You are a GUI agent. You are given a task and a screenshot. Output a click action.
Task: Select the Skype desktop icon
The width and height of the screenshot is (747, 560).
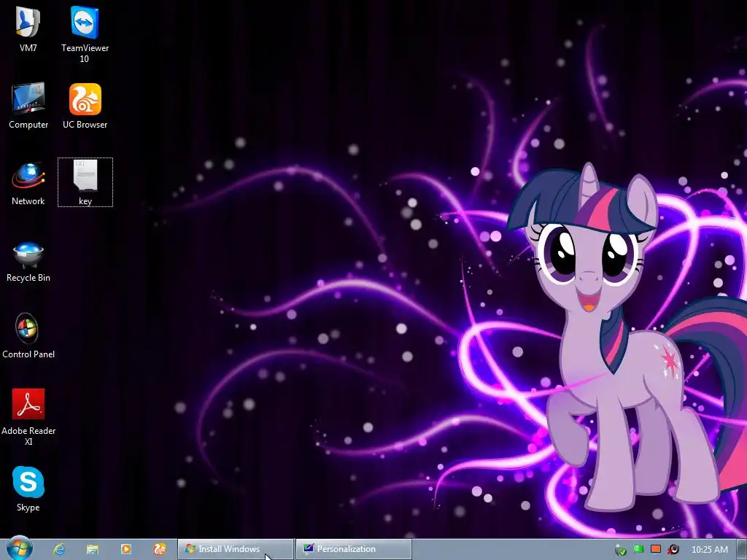click(x=28, y=489)
